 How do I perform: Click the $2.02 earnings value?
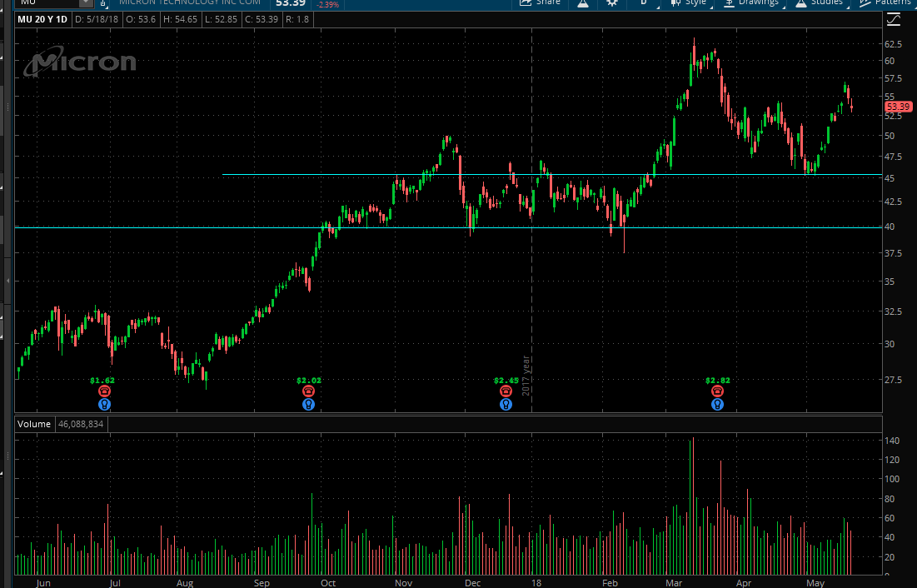pos(309,381)
